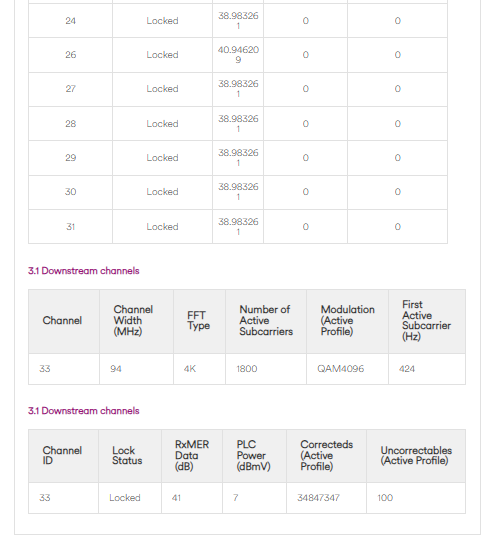Click the FFT Type column header

click(198, 320)
